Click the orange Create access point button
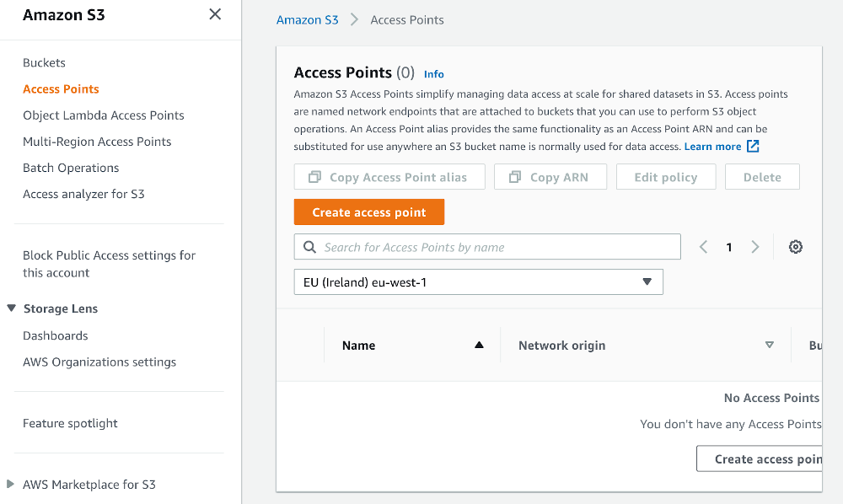843x504 pixels. tap(368, 212)
